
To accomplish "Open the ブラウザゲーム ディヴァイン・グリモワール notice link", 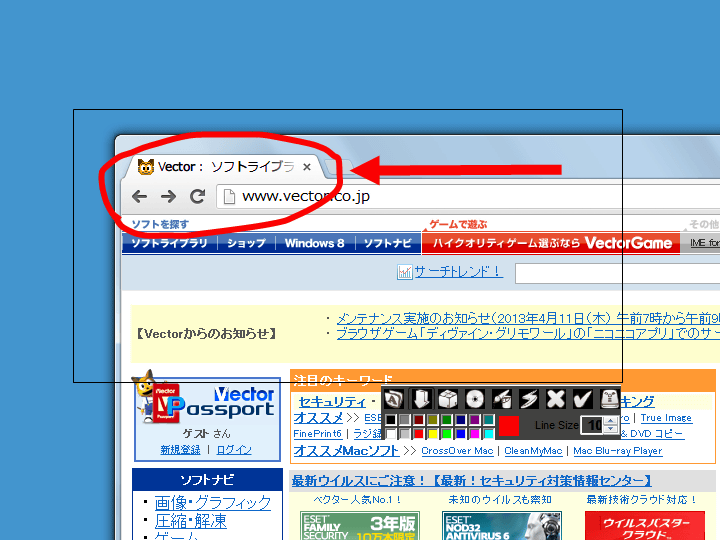I will [528, 333].
